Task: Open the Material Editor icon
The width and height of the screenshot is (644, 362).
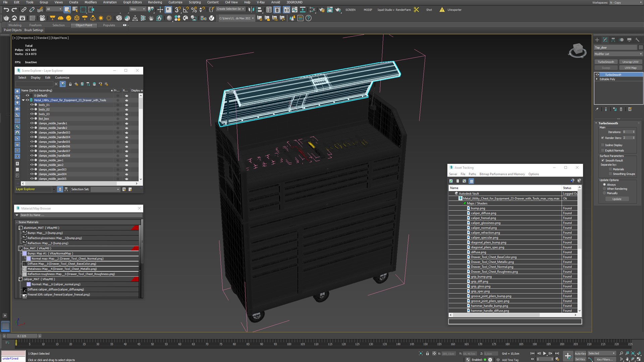Action: coord(312,10)
